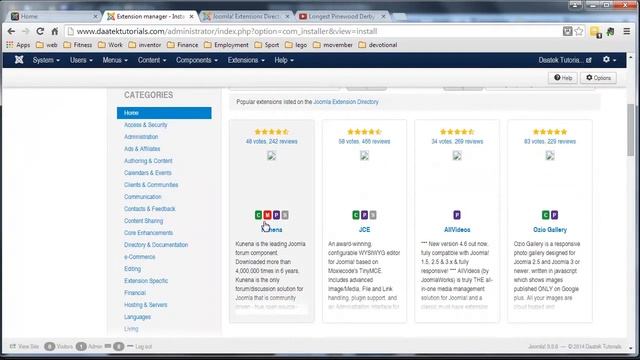Click the browser address bar
This screenshot has height=360, width=640.
(x=314, y=31)
